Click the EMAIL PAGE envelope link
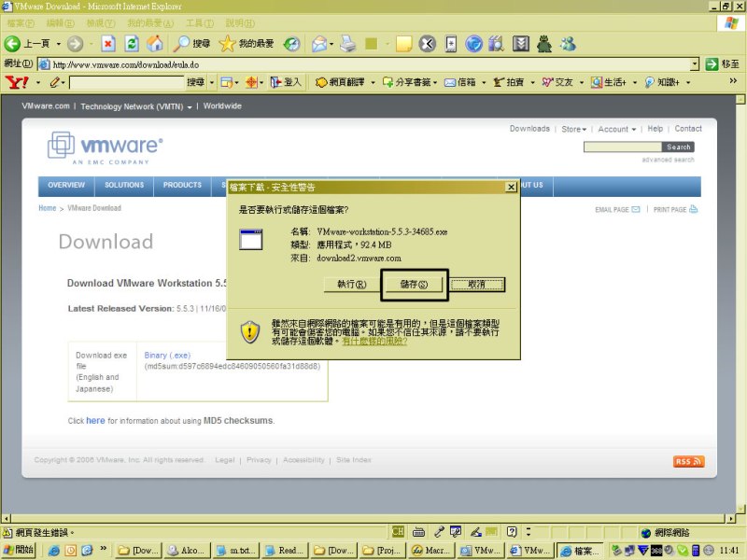The image size is (747, 560). [617, 209]
